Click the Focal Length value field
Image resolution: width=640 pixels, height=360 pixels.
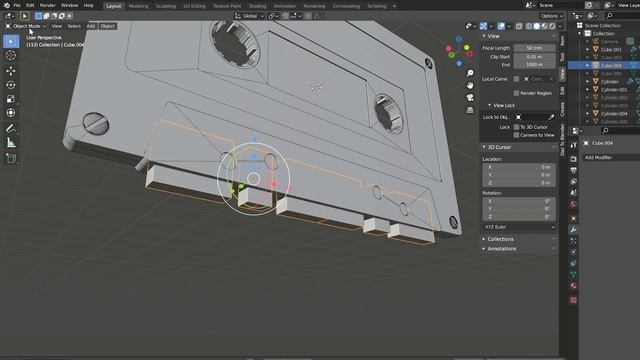click(x=534, y=48)
